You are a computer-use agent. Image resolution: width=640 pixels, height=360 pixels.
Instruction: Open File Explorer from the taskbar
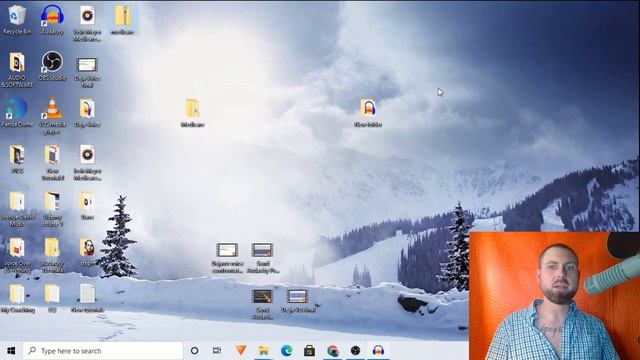click(x=264, y=351)
